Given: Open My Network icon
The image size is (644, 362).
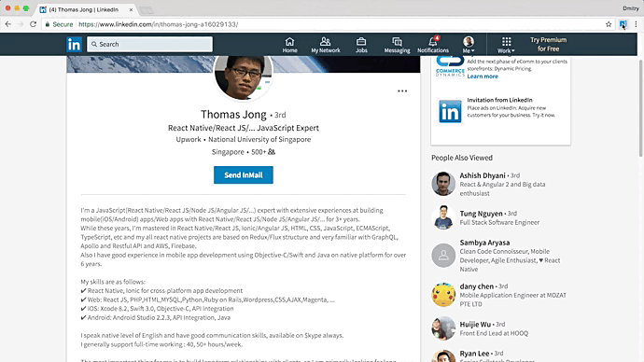Looking at the screenshot, I should point(326,45).
